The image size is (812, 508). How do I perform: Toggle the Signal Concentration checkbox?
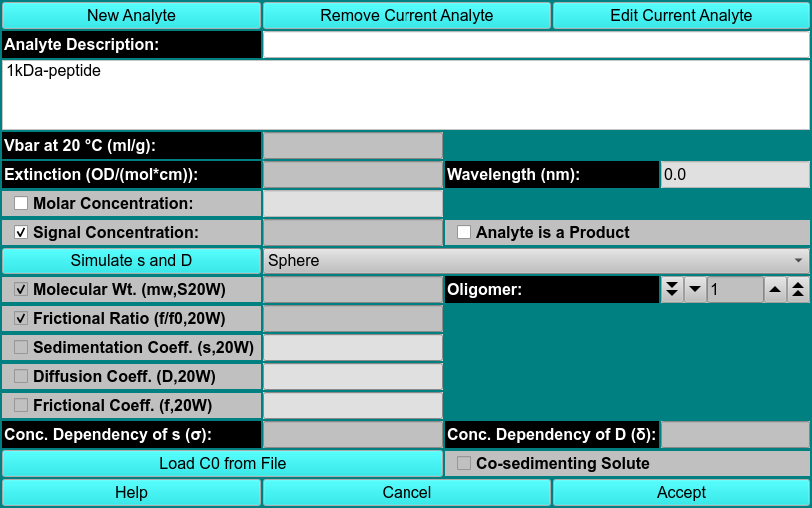pyautogui.click(x=21, y=233)
